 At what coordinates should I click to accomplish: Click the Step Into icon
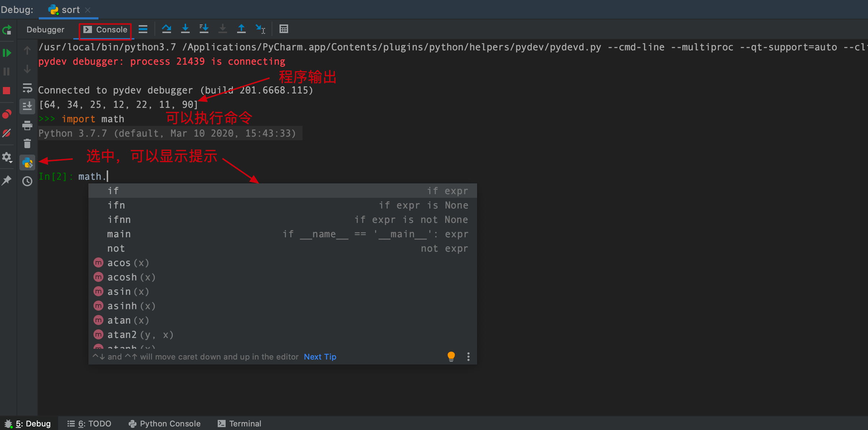coord(185,29)
